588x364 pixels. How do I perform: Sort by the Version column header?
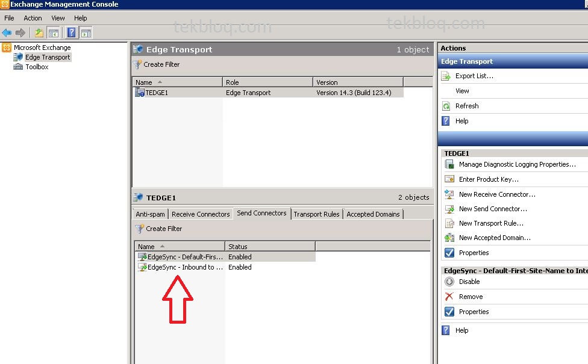tap(358, 82)
